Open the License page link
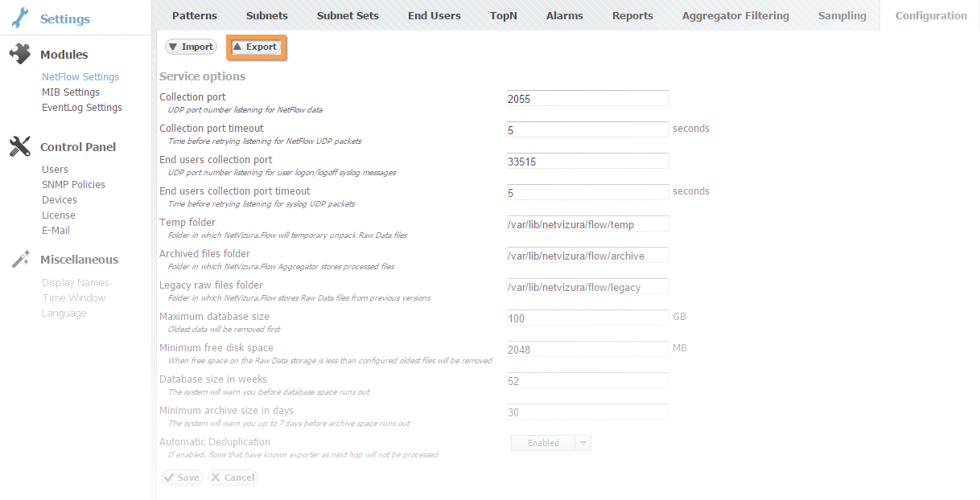The height and width of the screenshot is (500, 980). pyautogui.click(x=59, y=215)
